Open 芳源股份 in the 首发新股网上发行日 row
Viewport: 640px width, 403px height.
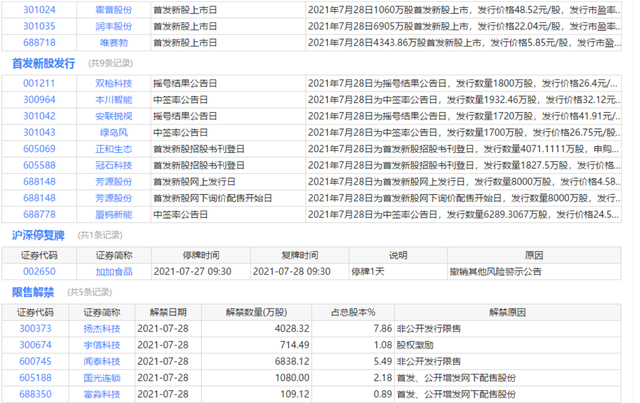tap(113, 181)
